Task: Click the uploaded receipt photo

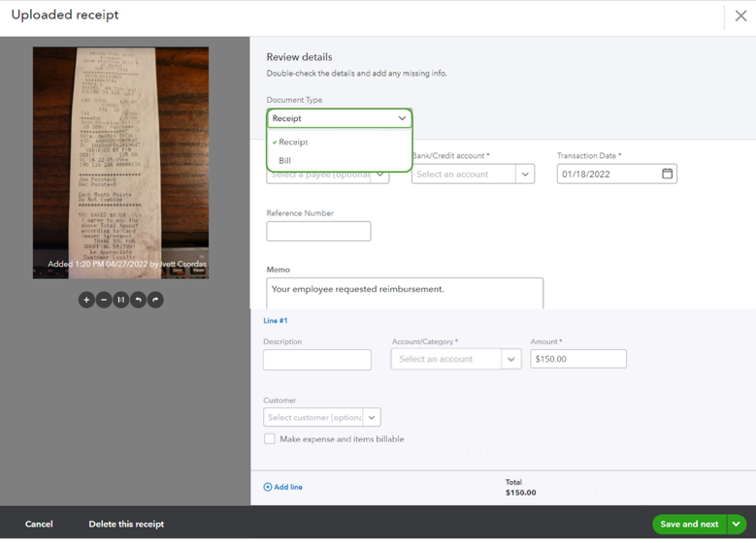Action: point(120,162)
